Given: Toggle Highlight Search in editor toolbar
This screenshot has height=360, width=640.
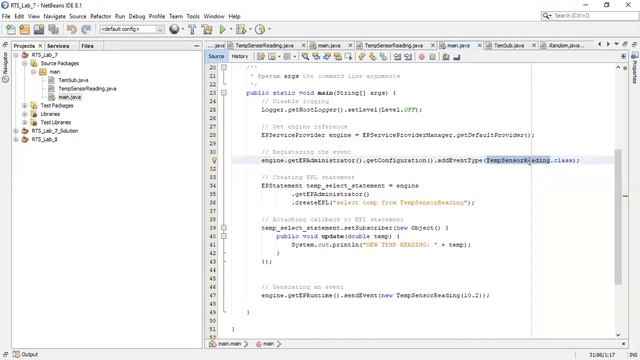Looking at the screenshot, I should click(338, 57).
